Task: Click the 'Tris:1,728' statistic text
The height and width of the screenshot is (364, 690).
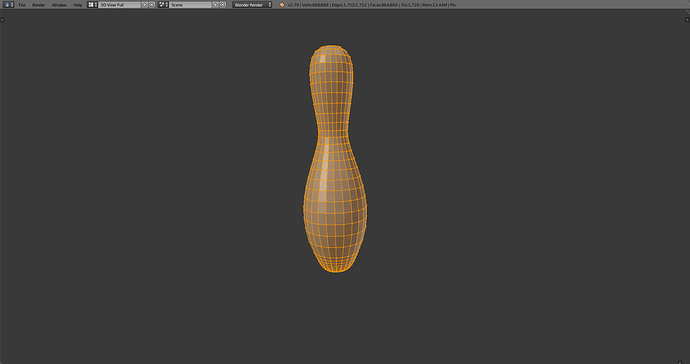Action: pyautogui.click(x=410, y=5)
